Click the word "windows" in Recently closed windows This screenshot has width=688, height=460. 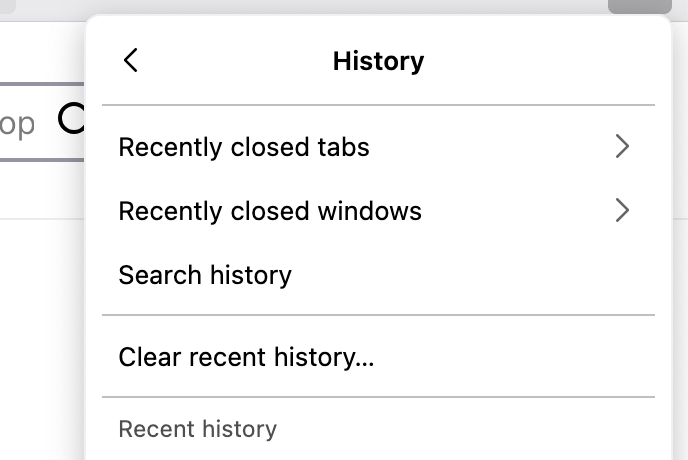pyautogui.click(x=370, y=211)
